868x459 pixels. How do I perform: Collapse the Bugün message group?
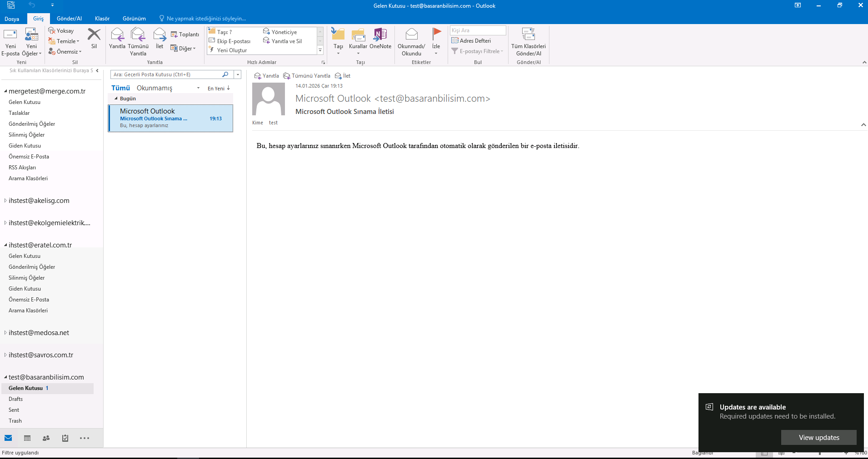pyautogui.click(x=116, y=99)
